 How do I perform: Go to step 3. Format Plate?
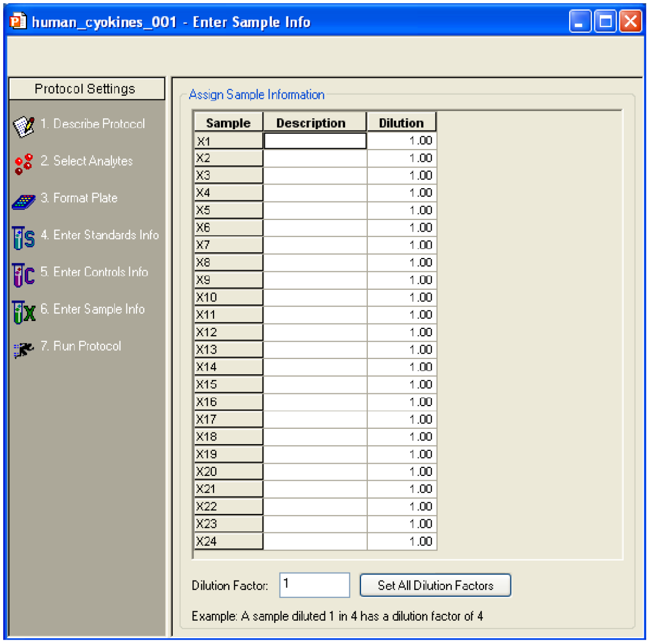tap(79, 198)
